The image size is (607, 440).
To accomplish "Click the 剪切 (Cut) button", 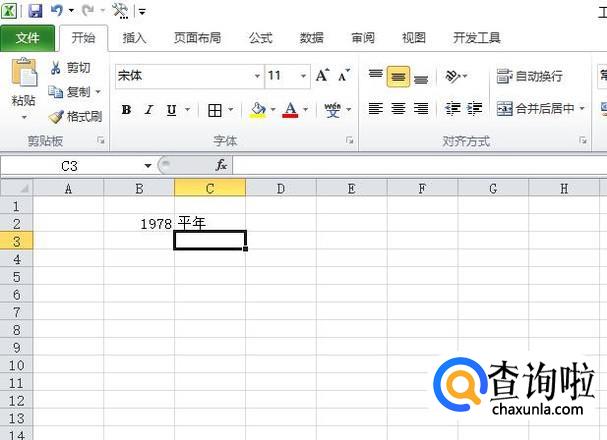I will pyautogui.click(x=70, y=68).
